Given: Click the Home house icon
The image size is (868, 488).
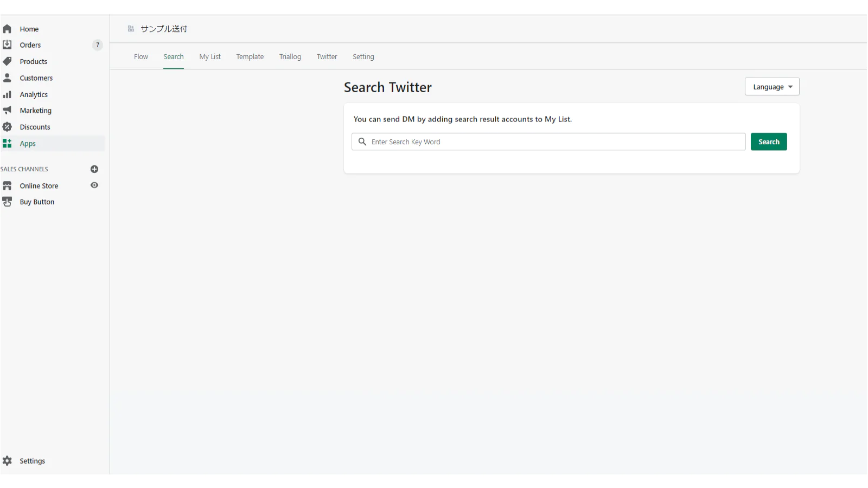Looking at the screenshot, I should (7, 29).
